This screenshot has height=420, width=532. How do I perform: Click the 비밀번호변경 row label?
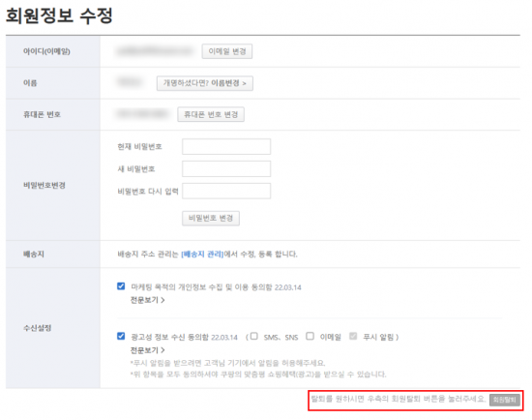point(44,186)
